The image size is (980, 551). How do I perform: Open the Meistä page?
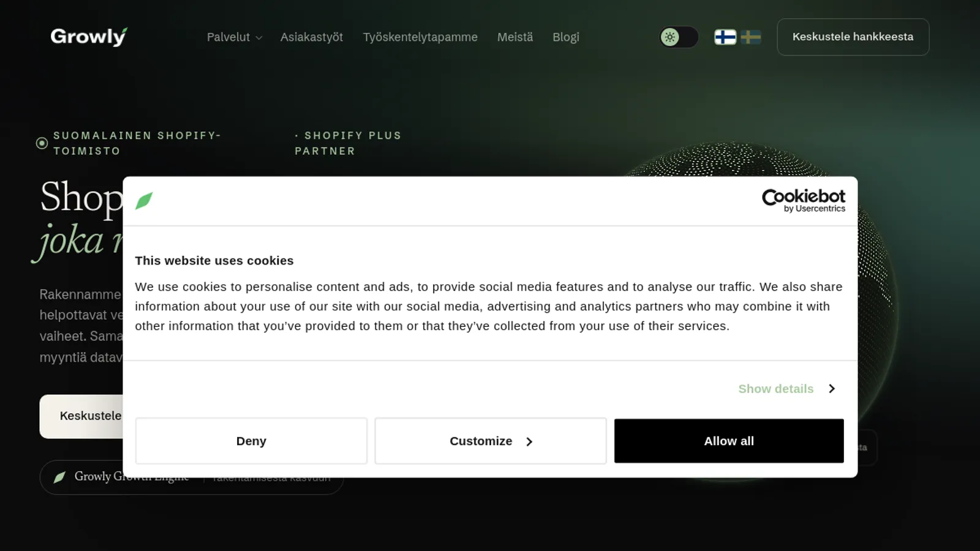coord(515,37)
